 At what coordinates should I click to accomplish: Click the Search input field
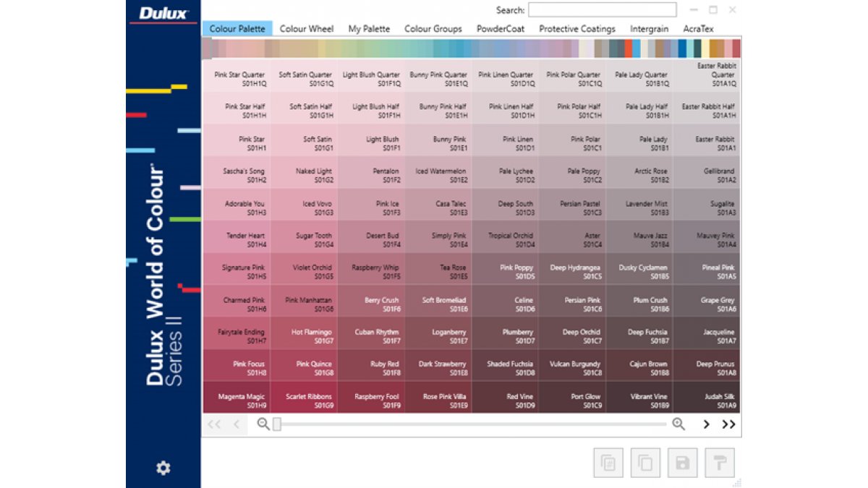click(x=603, y=10)
